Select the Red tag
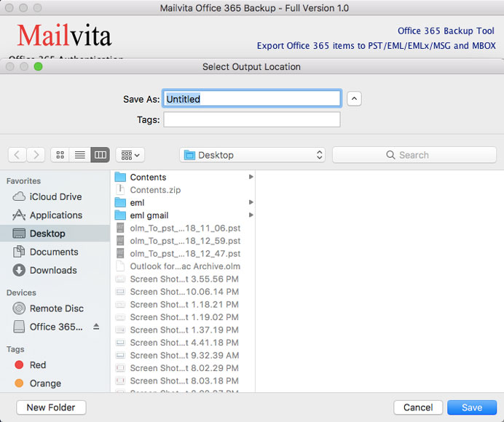 coord(37,365)
